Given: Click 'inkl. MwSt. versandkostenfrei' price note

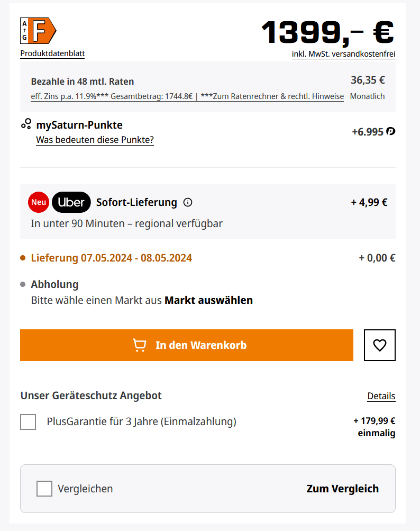Looking at the screenshot, I should (343, 54).
